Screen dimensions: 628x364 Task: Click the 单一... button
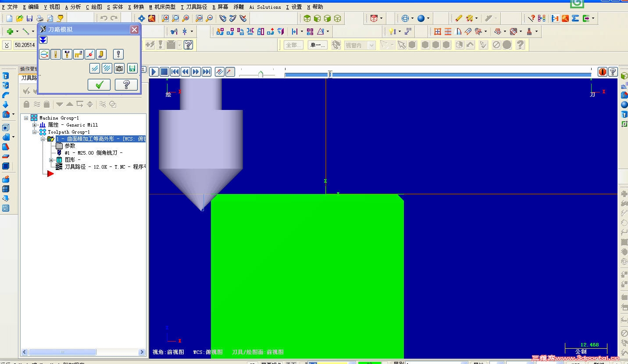318,45
